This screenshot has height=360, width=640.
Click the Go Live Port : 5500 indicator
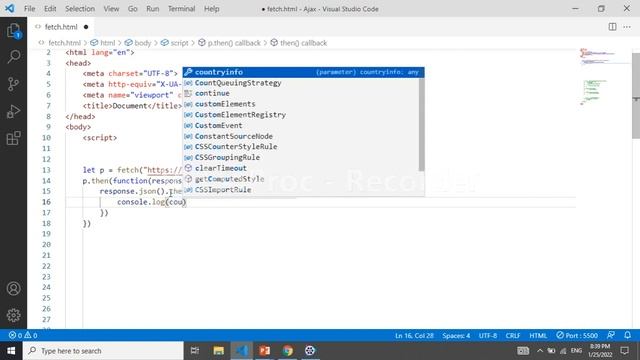577,336
